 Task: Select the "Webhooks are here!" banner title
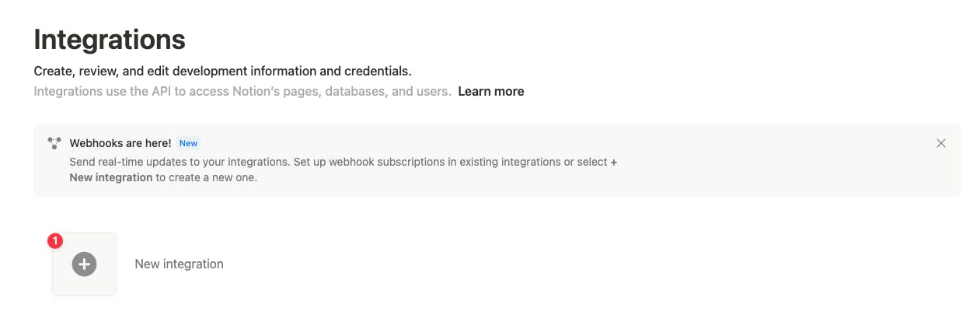(x=120, y=143)
